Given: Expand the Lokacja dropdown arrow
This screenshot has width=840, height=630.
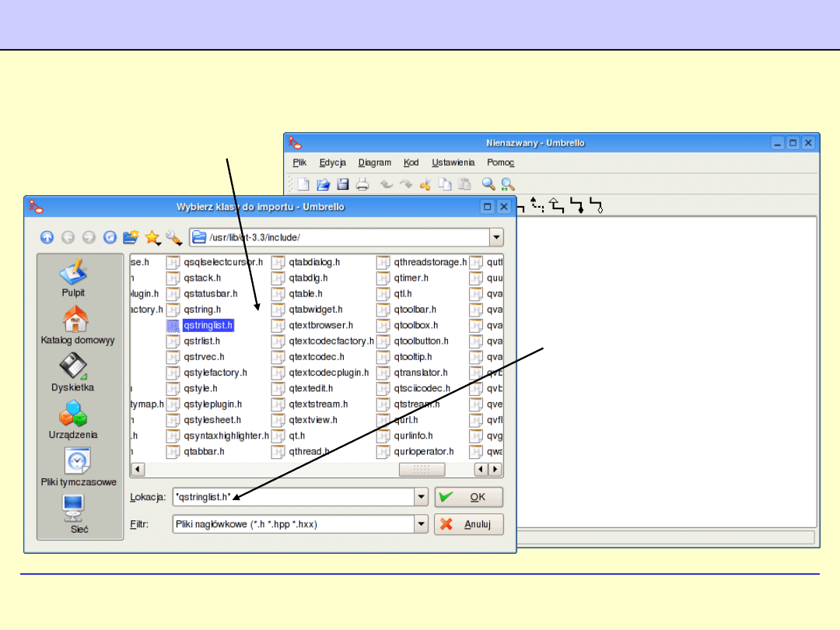Looking at the screenshot, I should point(421,497).
